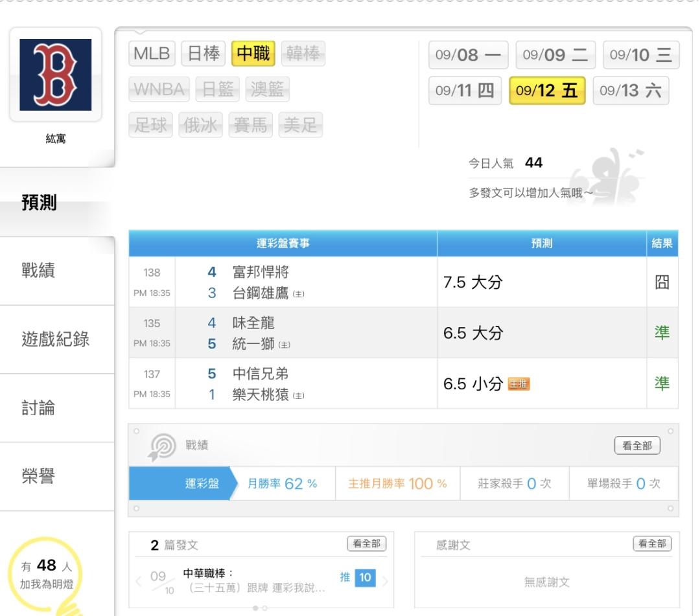700x616 pixels.
Task: Click the 味全龍 team name
Action: point(253,323)
